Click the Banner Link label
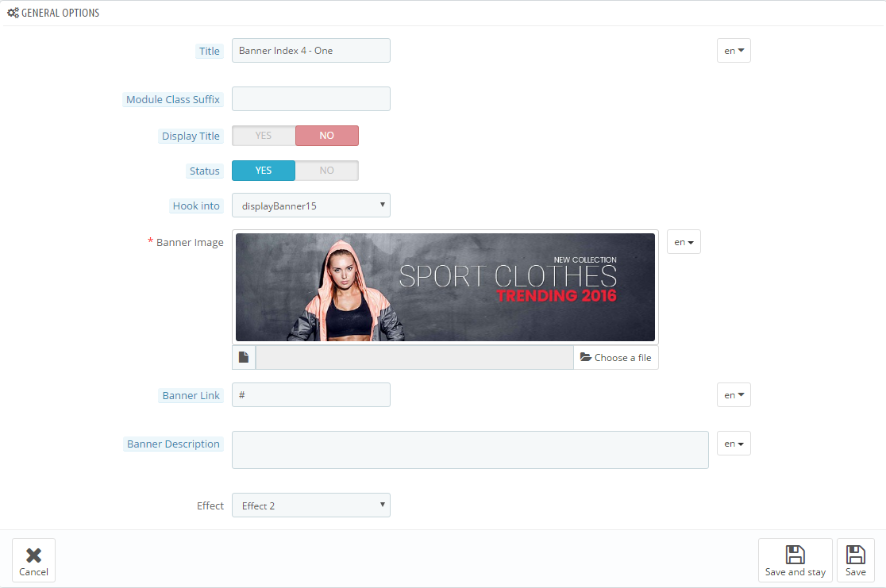 point(191,395)
